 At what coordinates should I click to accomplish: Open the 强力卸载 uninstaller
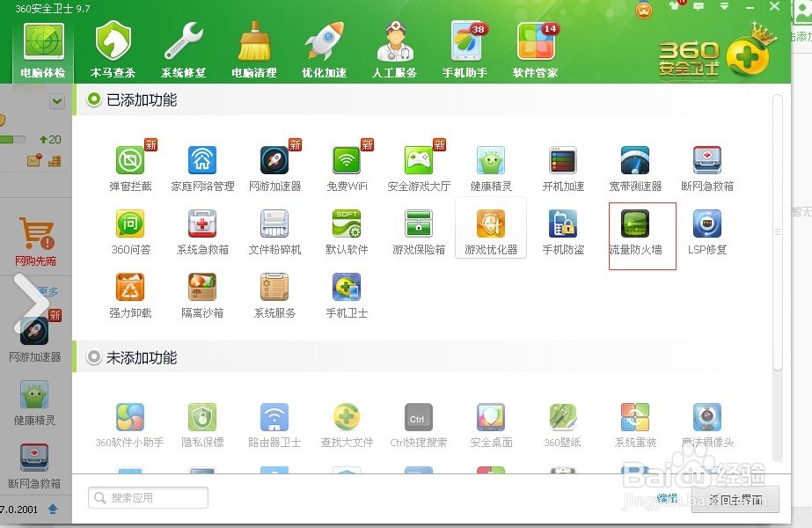pyautogui.click(x=130, y=294)
